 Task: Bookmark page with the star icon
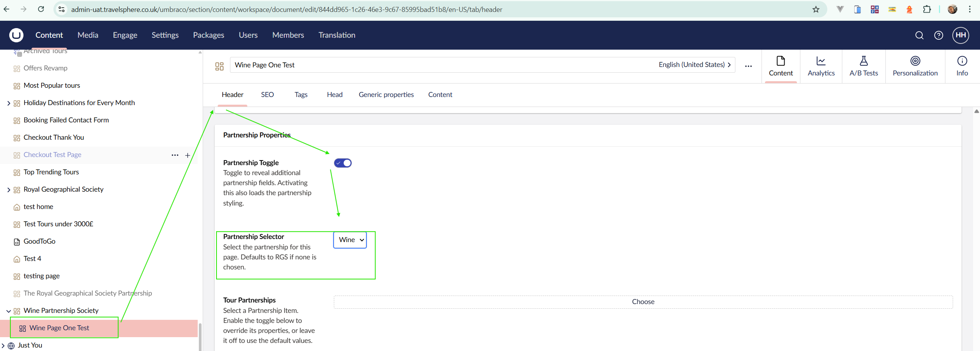coord(816,10)
